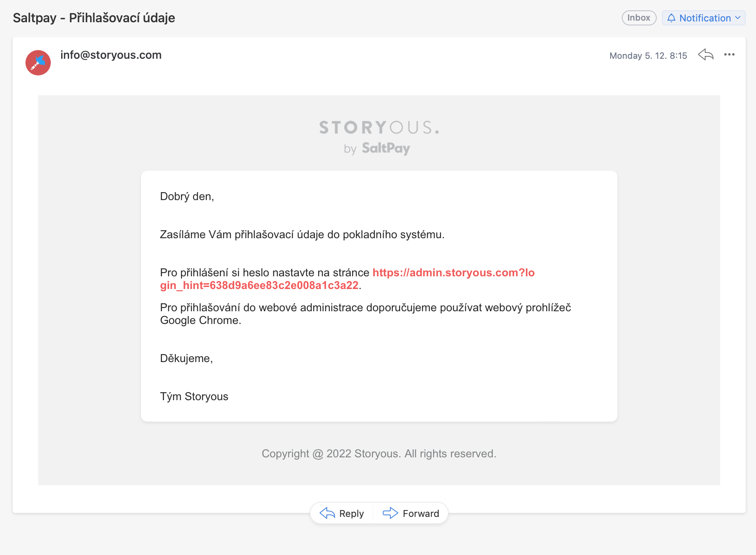The width and height of the screenshot is (756, 555).
Task: Click the greeting text Dobrý den,
Action: 187,197
